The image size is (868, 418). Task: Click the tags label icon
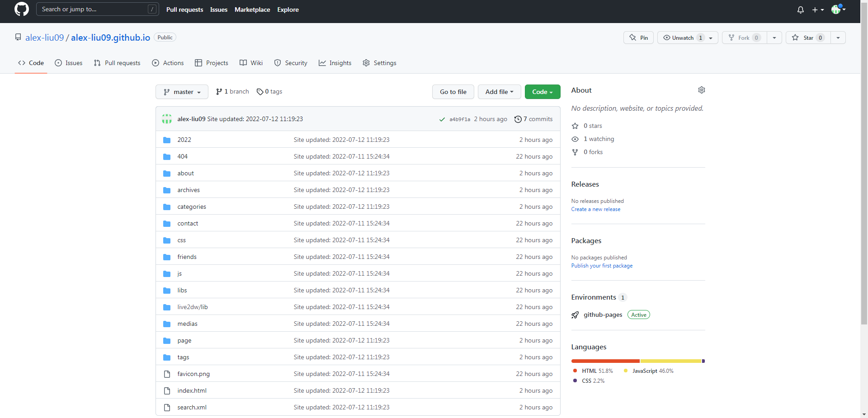click(x=260, y=92)
